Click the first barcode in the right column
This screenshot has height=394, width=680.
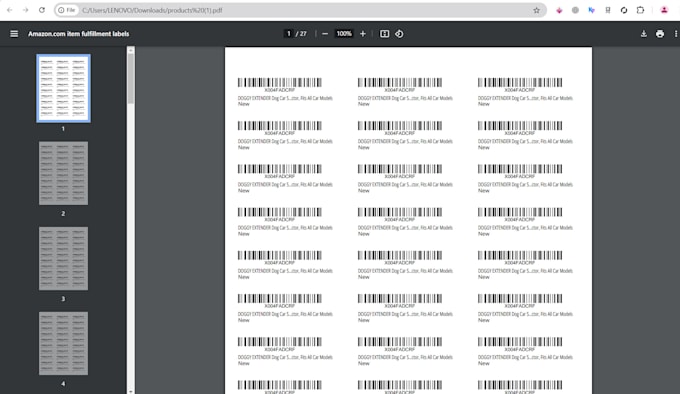pyautogui.click(x=520, y=82)
